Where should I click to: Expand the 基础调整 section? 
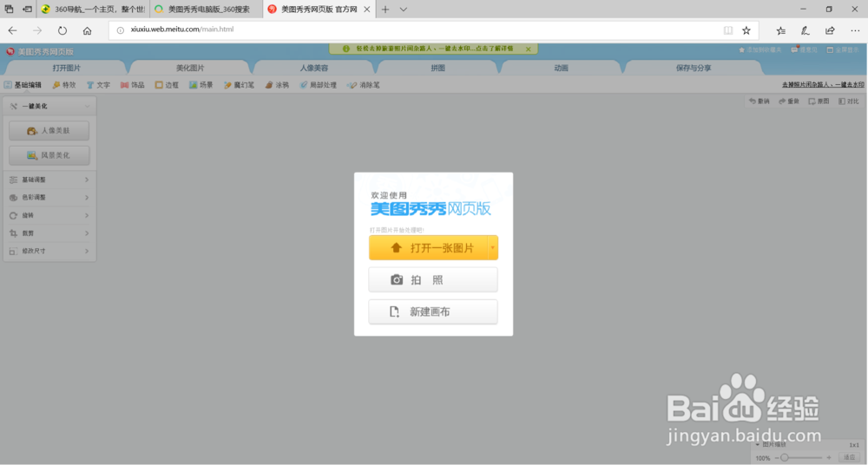[x=49, y=180]
